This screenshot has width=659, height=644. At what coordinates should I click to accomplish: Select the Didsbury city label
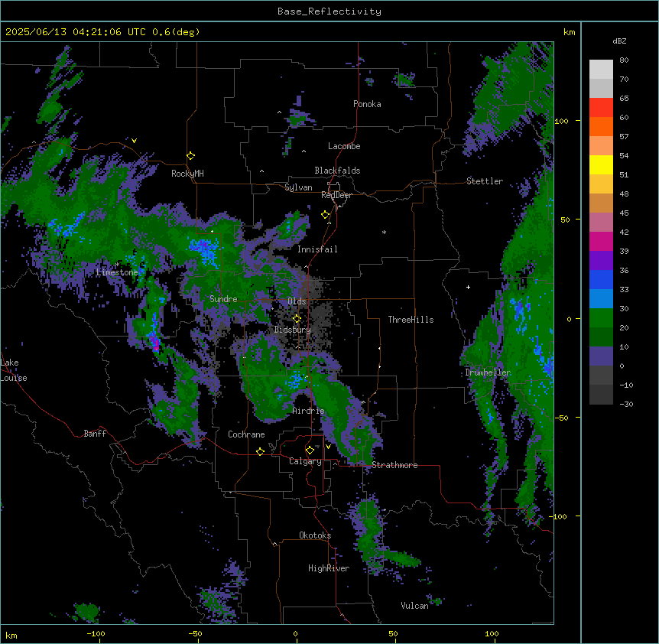293,330
